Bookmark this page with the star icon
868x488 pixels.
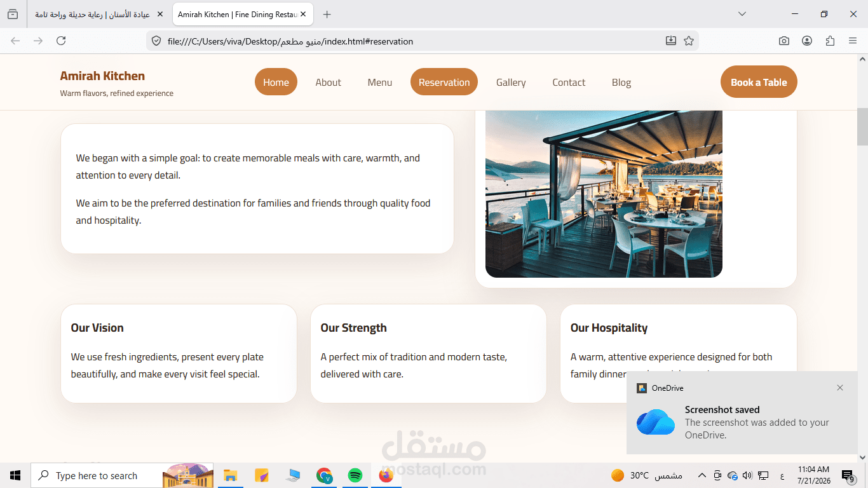click(689, 41)
